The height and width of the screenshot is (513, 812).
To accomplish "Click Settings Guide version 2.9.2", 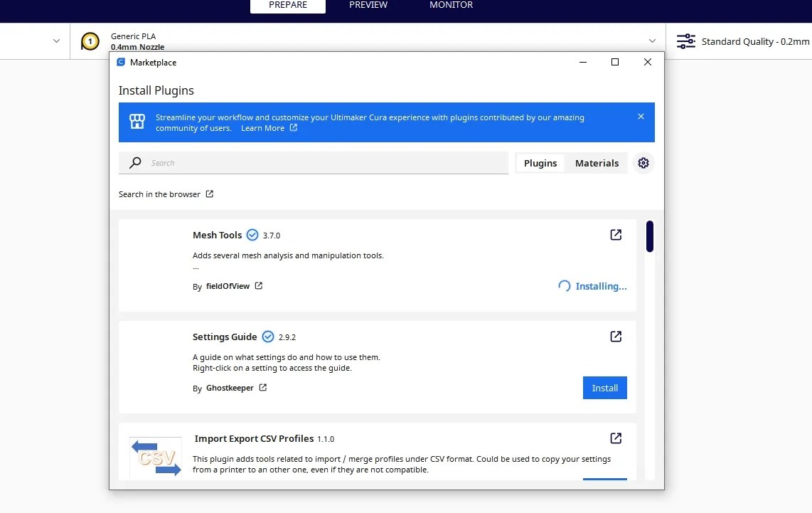I will coord(287,337).
